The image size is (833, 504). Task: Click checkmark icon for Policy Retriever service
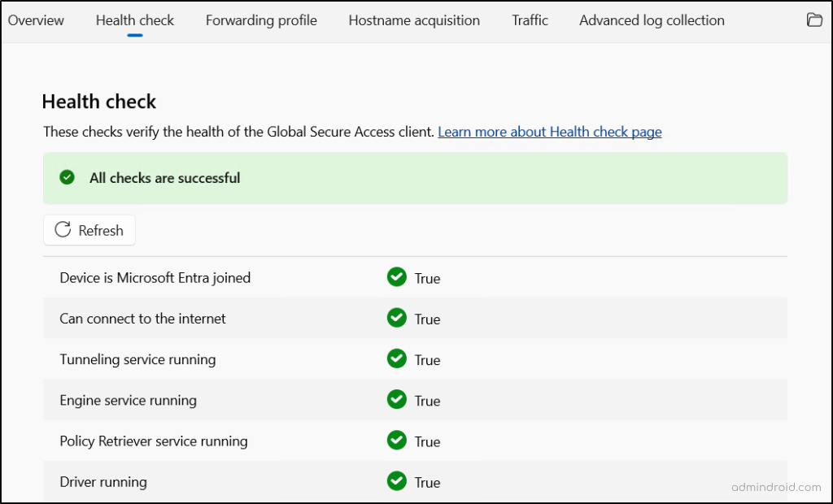click(x=396, y=441)
